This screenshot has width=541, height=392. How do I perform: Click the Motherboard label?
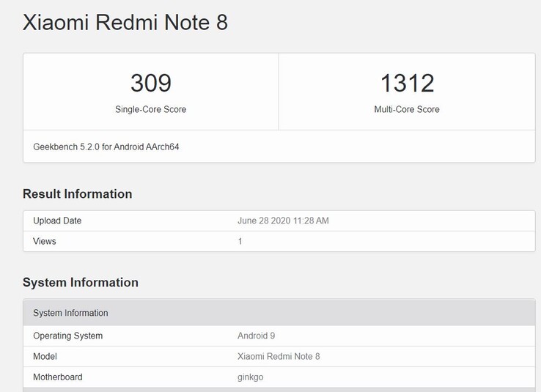click(x=58, y=377)
